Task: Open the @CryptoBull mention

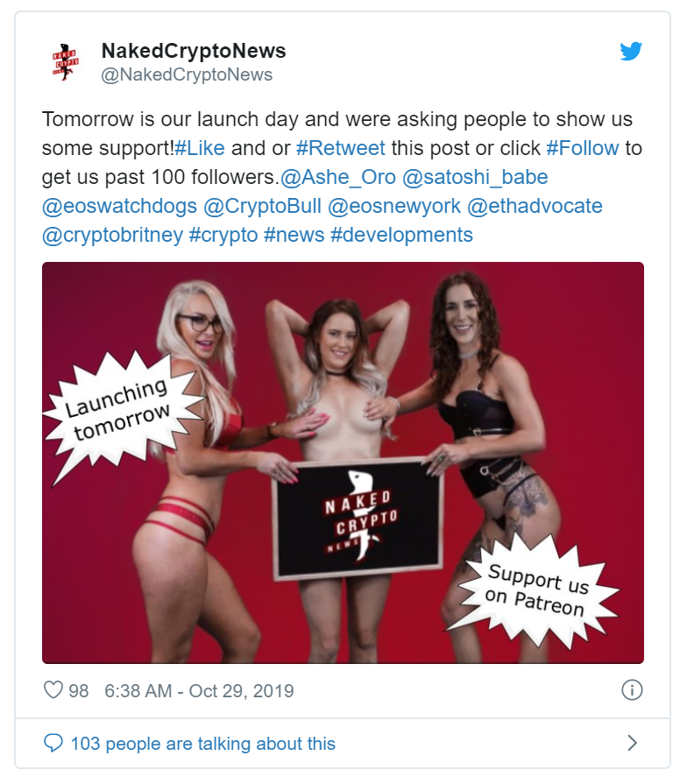Action: click(263, 206)
